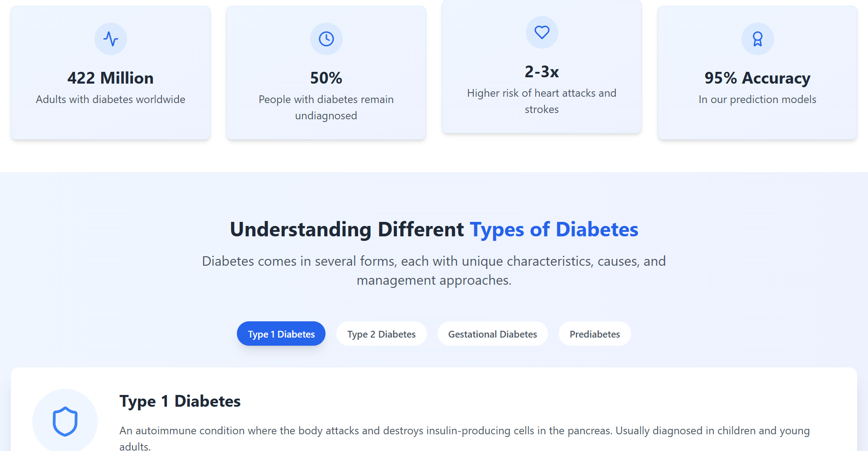Select the Type 1 Diabetes tab
This screenshot has width=868, height=451.
point(281,334)
